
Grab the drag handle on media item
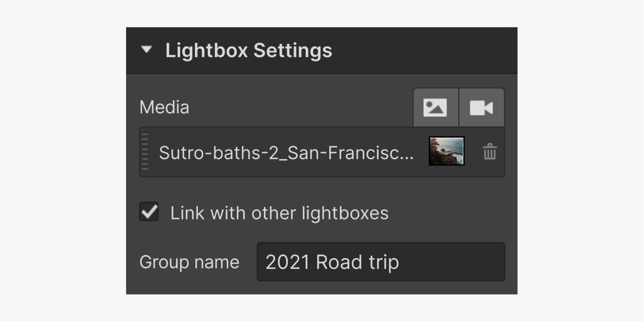(x=145, y=152)
